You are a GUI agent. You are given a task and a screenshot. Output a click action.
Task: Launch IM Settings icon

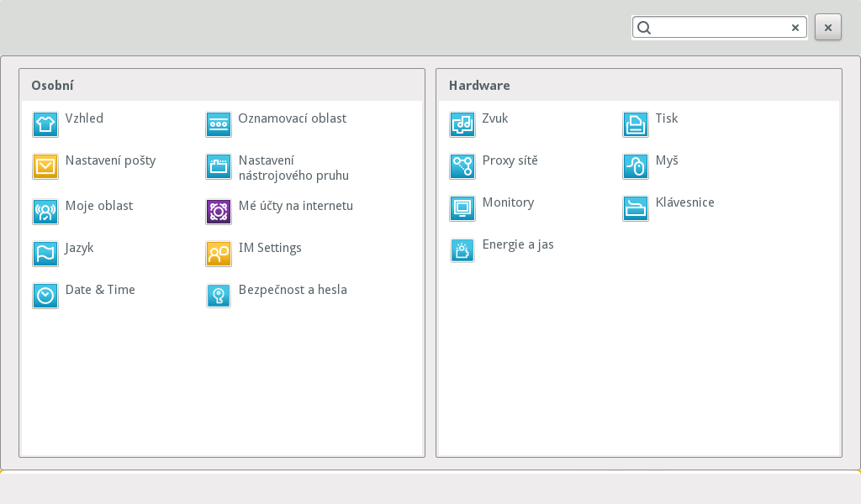219,254
